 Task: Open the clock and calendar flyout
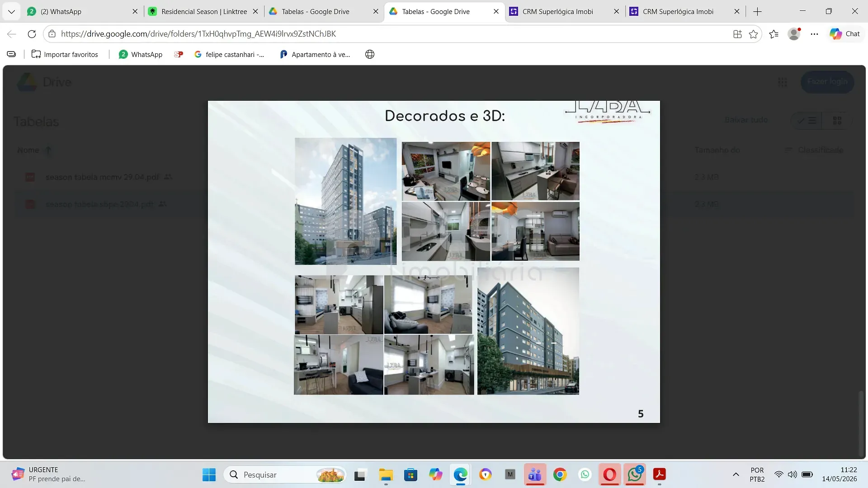[840, 475]
